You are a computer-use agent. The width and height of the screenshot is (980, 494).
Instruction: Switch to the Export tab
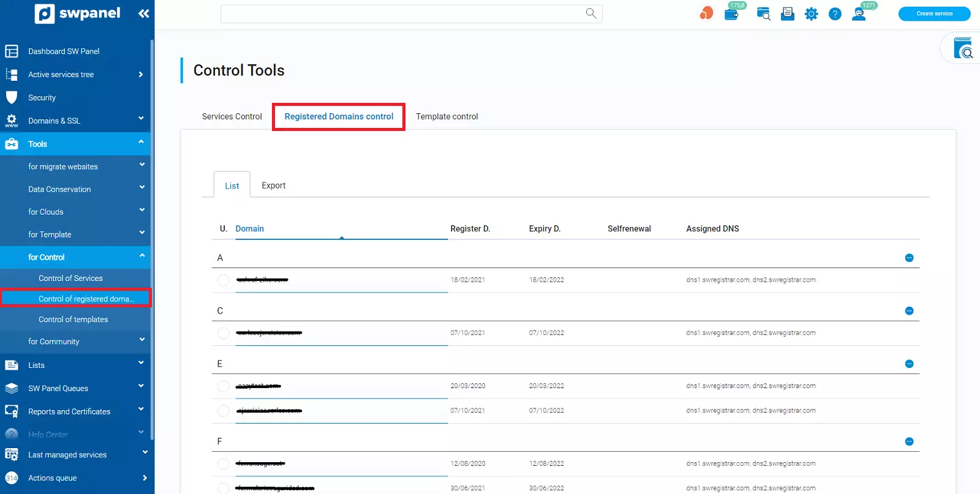(x=273, y=185)
